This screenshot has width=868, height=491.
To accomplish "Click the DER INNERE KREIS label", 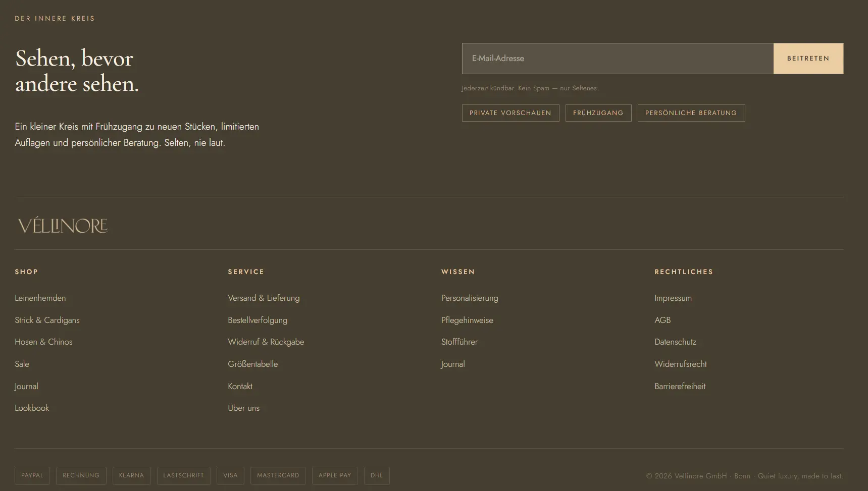I will point(55,19).
